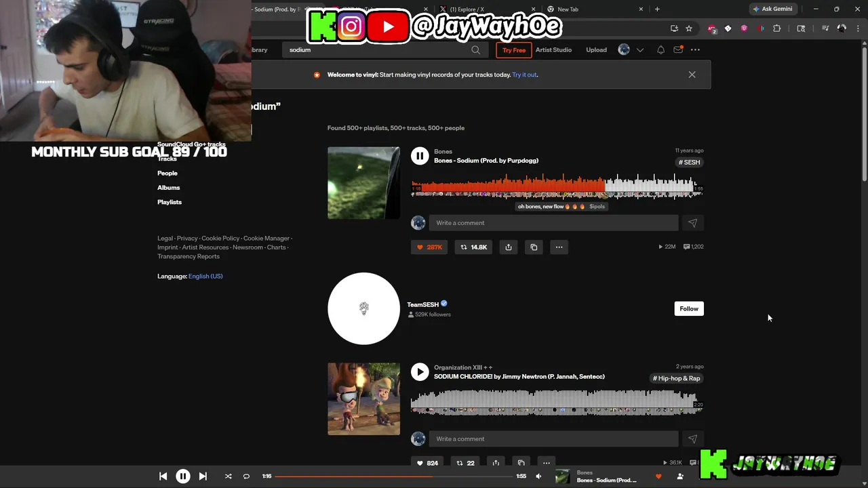
Task: Open Transparency Reports link
Action: pyautogui.click(x=189, y=257)
